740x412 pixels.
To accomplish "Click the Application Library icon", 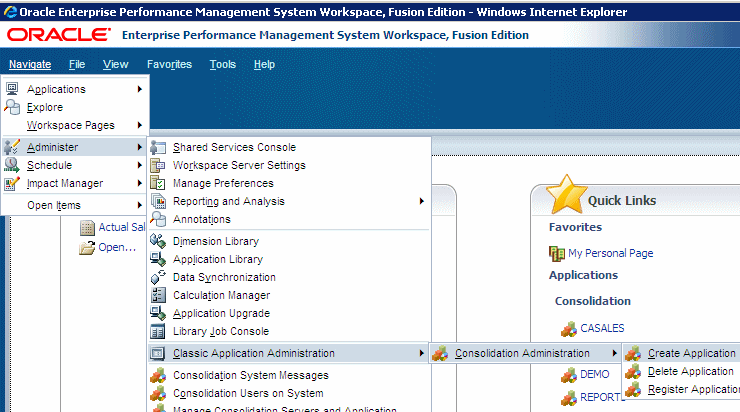I will [158, 259].
